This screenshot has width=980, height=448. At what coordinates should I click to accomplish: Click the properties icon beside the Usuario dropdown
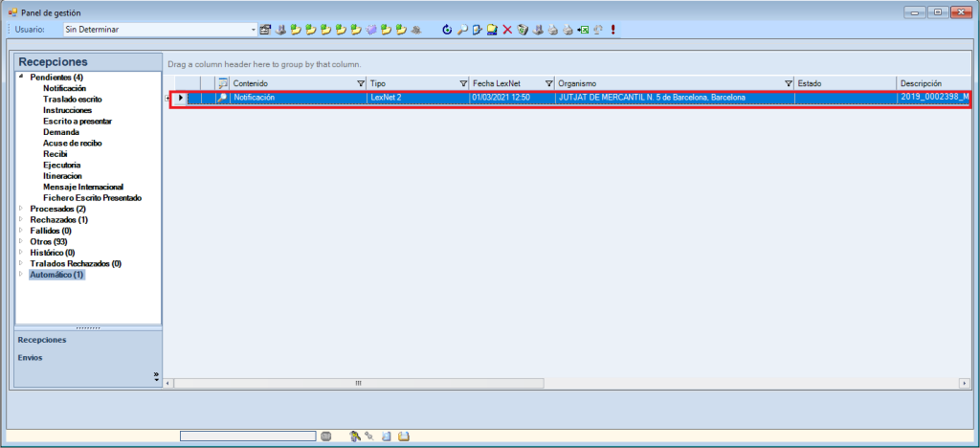[x=266, y=30]
